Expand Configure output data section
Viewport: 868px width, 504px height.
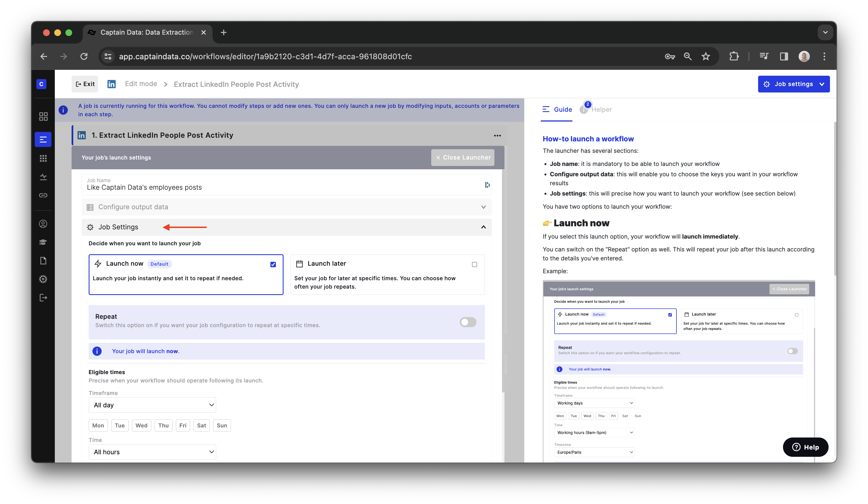click(x=287, y=207)
